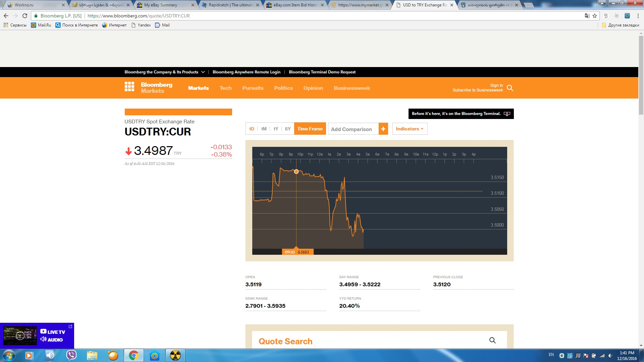Pop out the Live TV player

click(70, 326)
